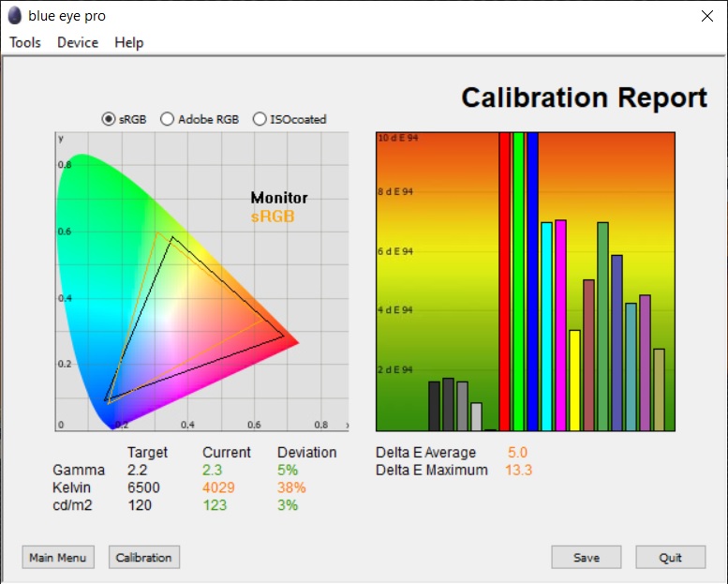Click the blue Delta E bar

(532, 281)
